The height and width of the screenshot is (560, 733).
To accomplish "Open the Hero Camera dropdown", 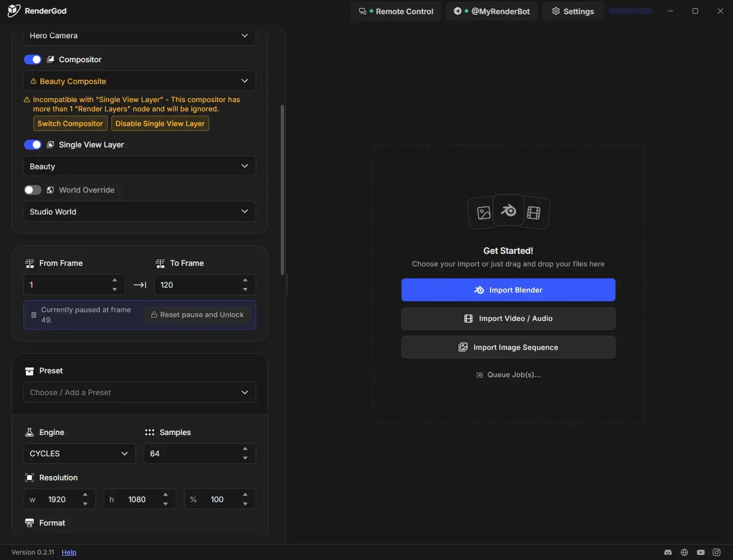I will pyautogui.click(x=140, y=35).
